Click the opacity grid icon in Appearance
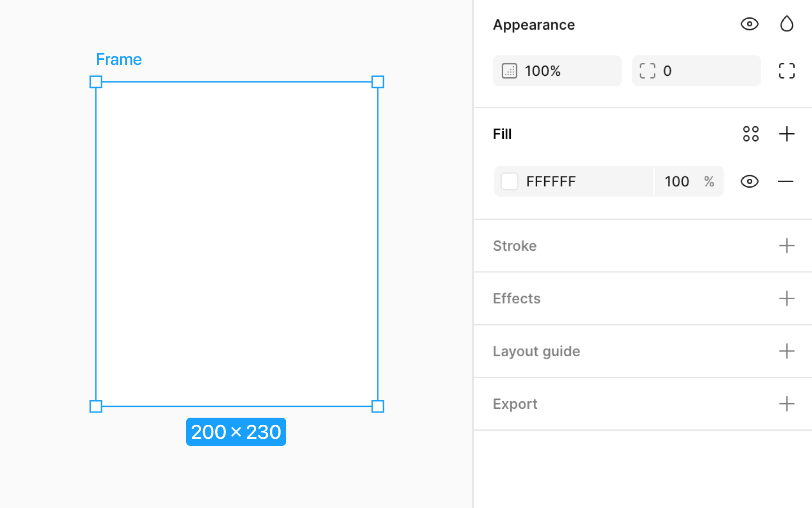 click(x=509, y=71)
